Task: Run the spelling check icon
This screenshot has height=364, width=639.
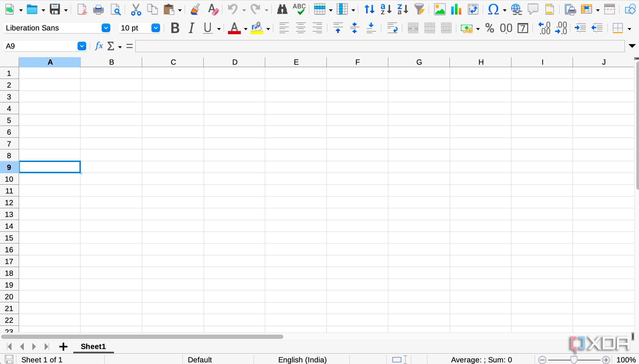Action: tap(299, 9)
